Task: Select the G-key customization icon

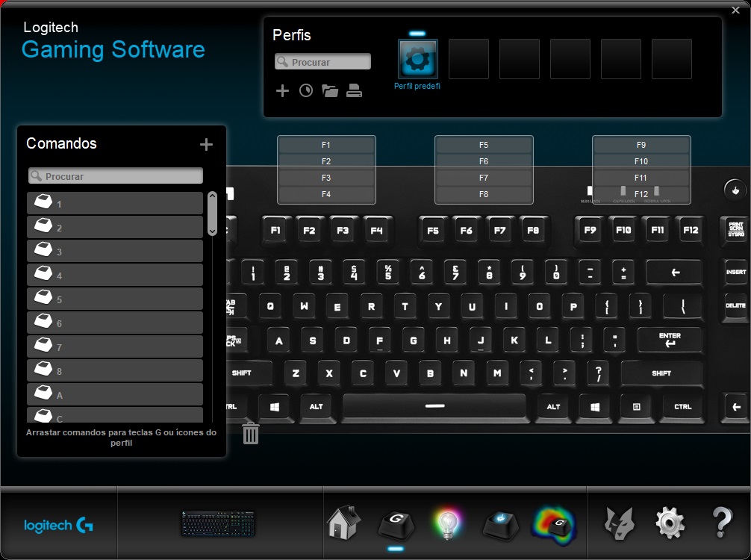Action: click(396, 525)
